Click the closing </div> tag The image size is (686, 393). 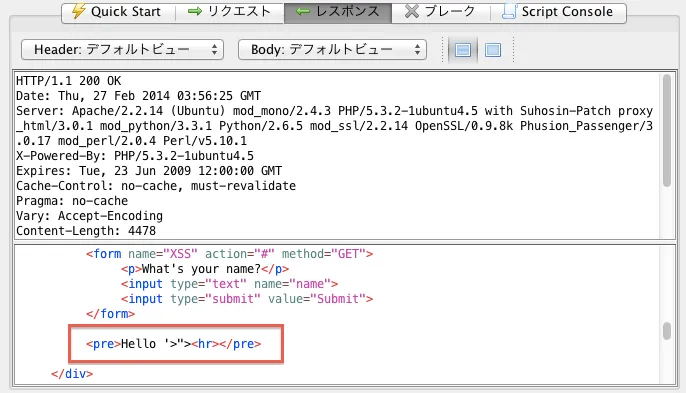click(x=72, y=373)
